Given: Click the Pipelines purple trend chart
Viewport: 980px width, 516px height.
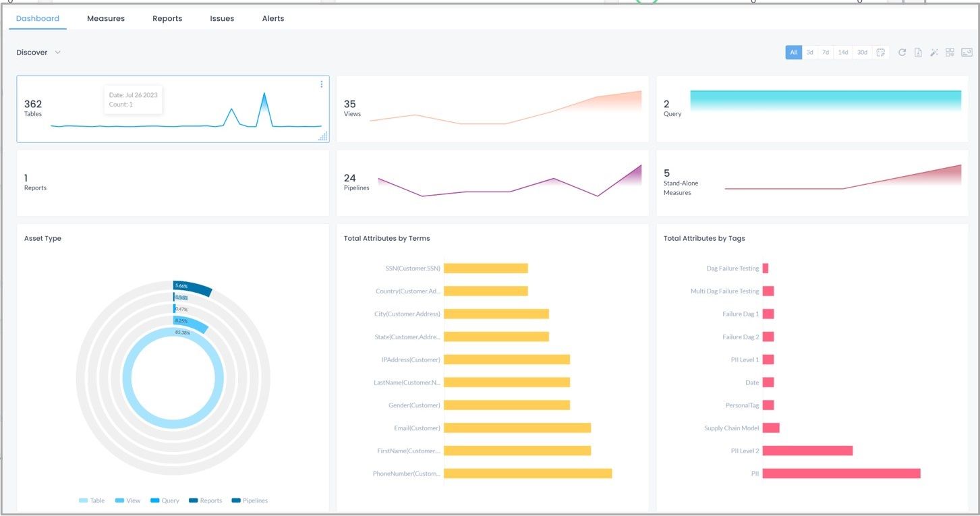Looking at the screenshot, I should [509, 181].
